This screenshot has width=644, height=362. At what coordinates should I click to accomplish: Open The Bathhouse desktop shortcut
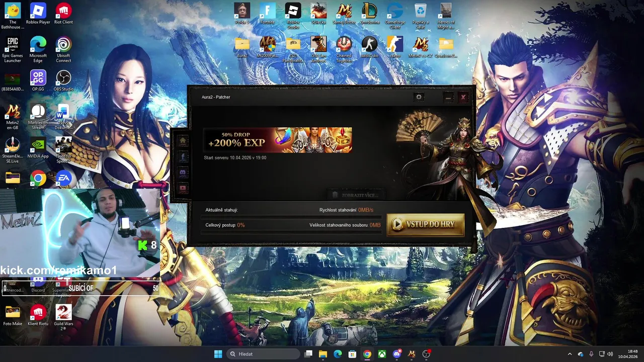click(x=13, y=16)
